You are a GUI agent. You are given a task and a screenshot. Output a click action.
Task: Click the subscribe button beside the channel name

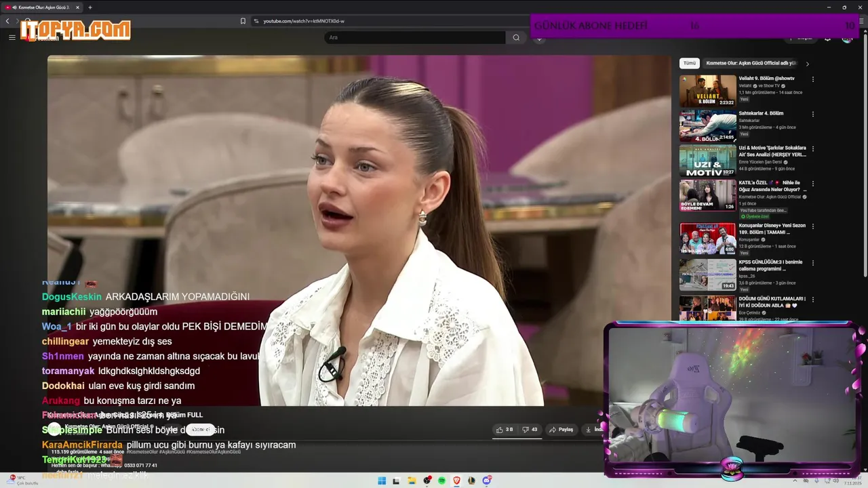[x=201, y=430]
